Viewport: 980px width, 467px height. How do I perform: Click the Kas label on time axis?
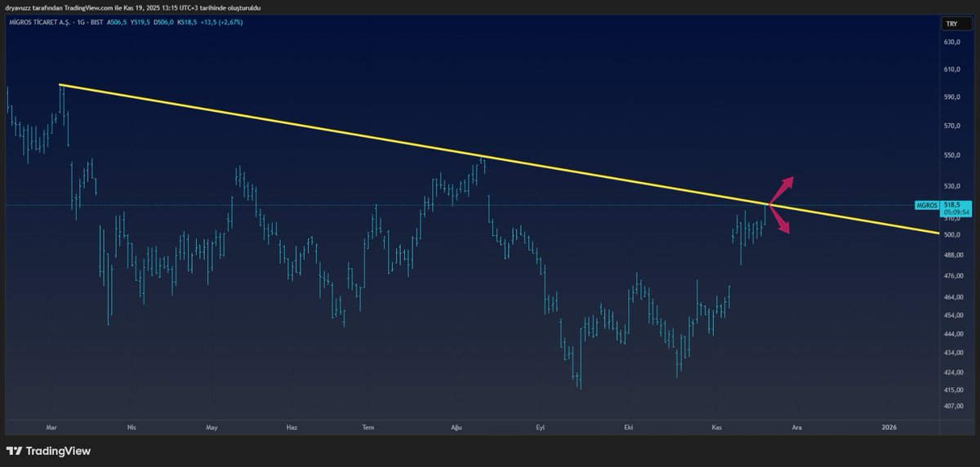point(718,427)
